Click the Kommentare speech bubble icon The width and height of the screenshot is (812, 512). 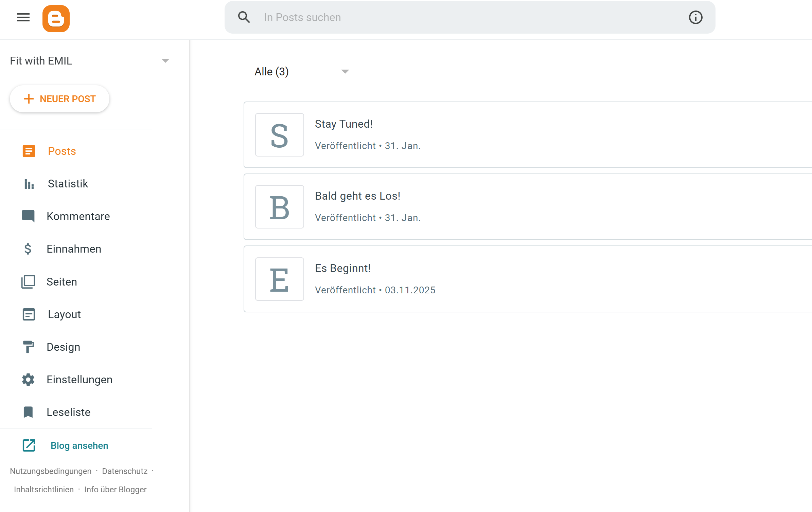click(x=28, y=216)
